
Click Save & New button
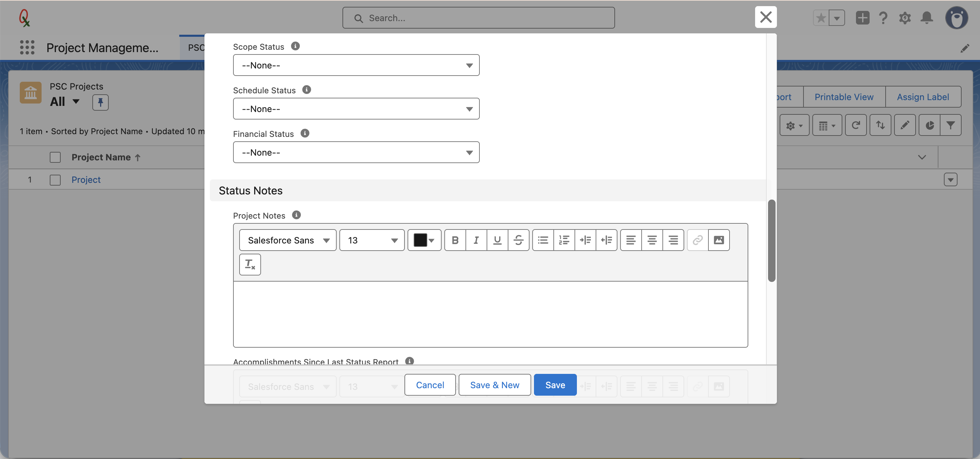coord(494,385)
